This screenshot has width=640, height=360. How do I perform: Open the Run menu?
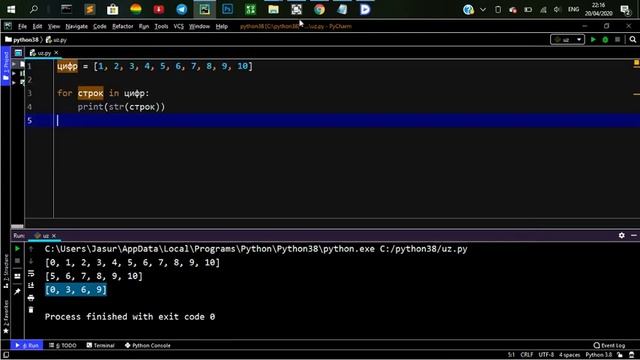(144, 26)
